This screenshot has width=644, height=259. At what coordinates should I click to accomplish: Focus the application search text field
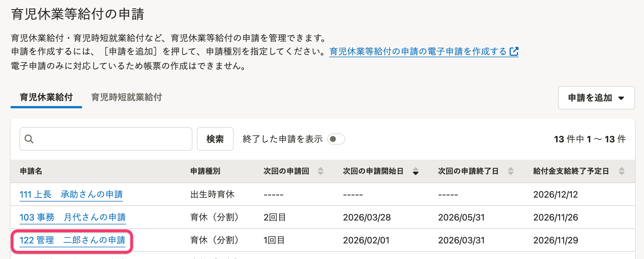tap(112, 139)
